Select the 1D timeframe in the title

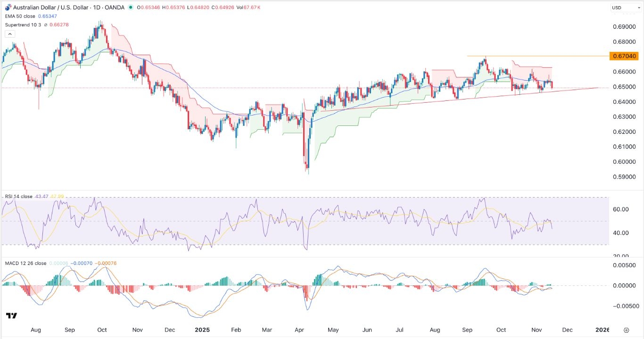[x=97, y=8]
